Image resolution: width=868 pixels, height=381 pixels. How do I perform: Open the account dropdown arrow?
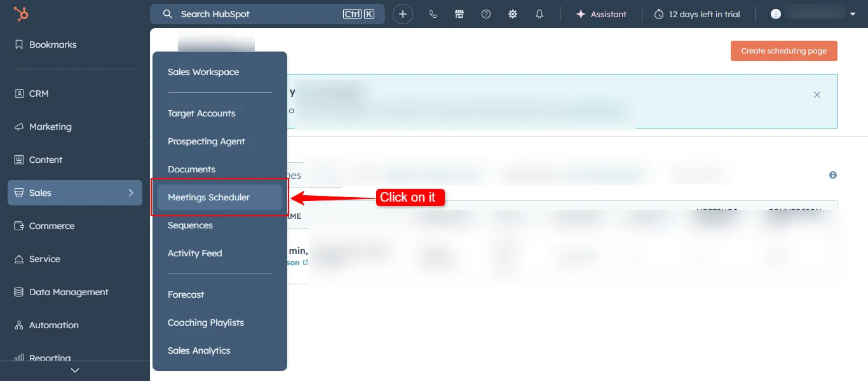(853, 14)
